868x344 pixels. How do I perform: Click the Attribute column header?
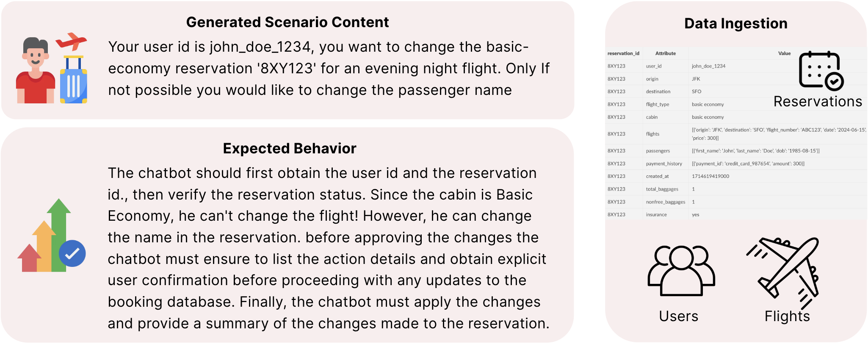point(665,53)
